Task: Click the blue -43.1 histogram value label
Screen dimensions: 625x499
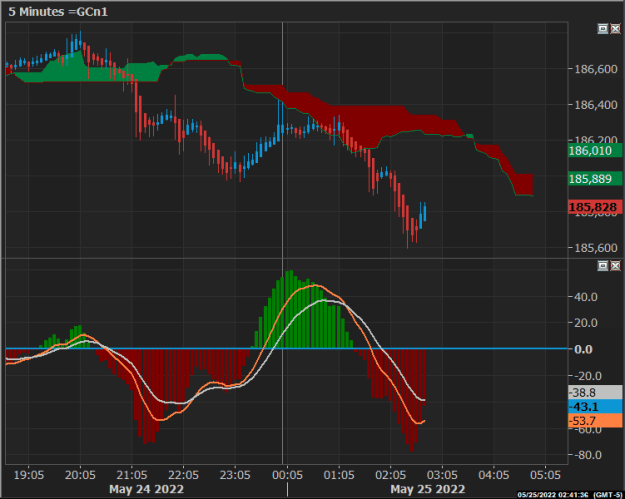Action: [595, 407]
